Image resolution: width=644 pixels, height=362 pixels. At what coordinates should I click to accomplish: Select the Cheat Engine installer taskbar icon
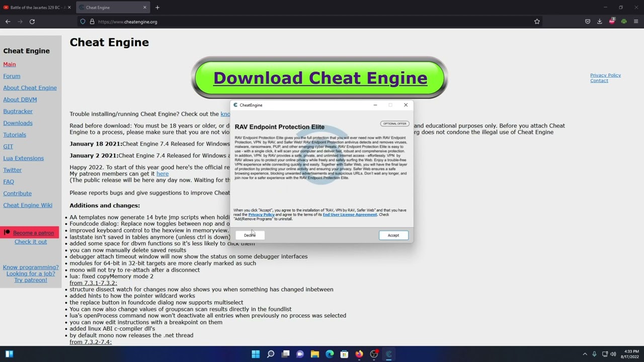tap(389, 354)
